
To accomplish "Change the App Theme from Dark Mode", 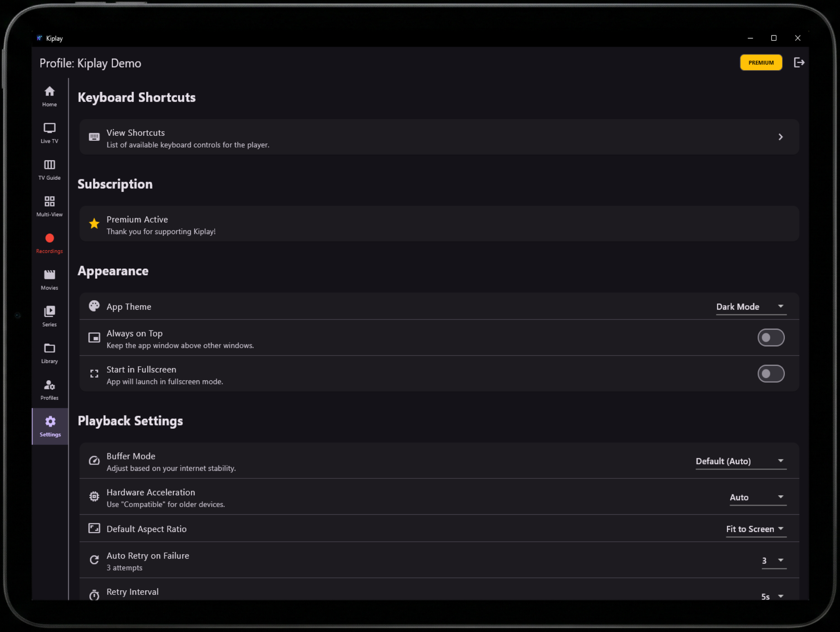I will click(750, 306).
